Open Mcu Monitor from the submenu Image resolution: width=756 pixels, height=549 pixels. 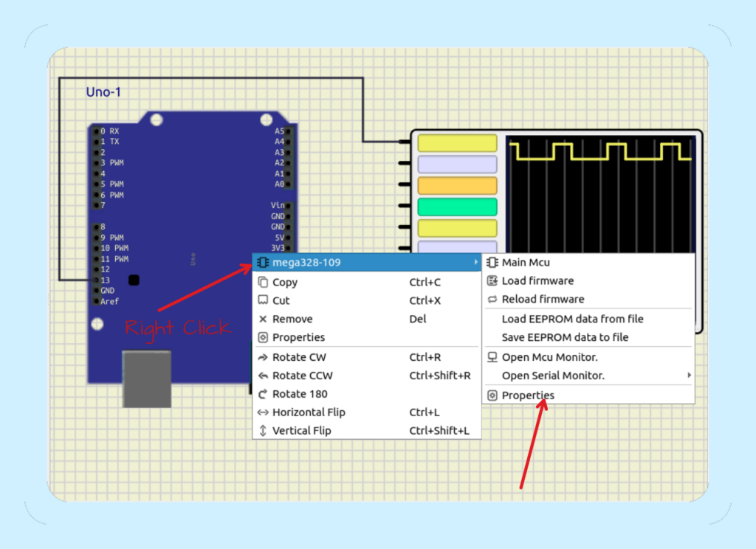pyautogui.click(x=588, y=357)
